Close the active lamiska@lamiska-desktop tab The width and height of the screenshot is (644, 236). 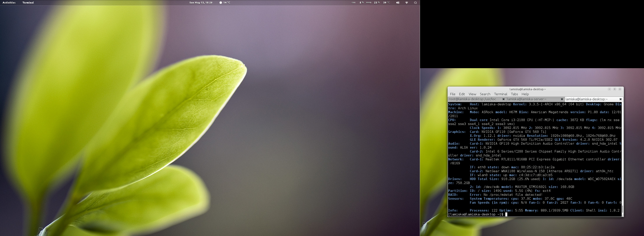pos(620,99)
